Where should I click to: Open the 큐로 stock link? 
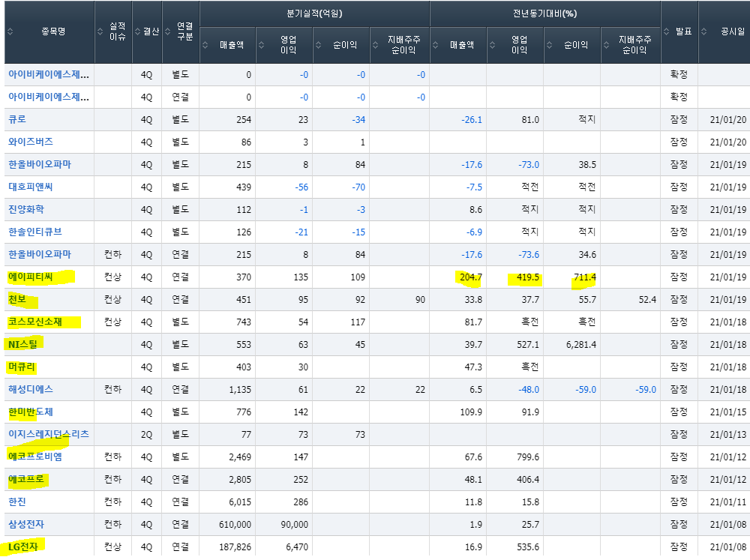tap(17, 119)
